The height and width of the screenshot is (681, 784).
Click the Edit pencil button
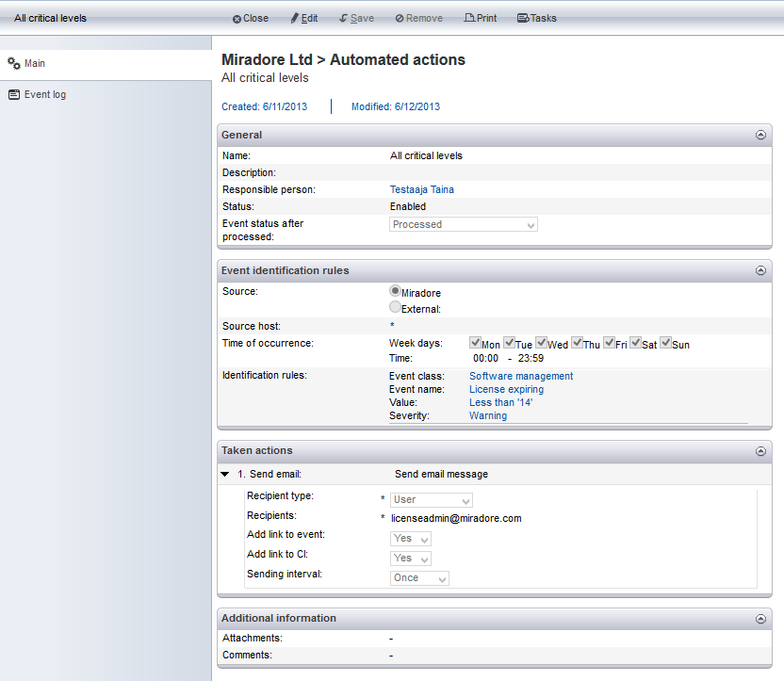click(304, 19)
